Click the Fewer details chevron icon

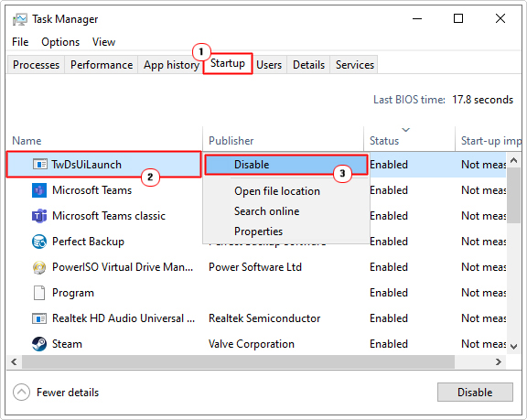pyautogui.click(x=22, y=393)
